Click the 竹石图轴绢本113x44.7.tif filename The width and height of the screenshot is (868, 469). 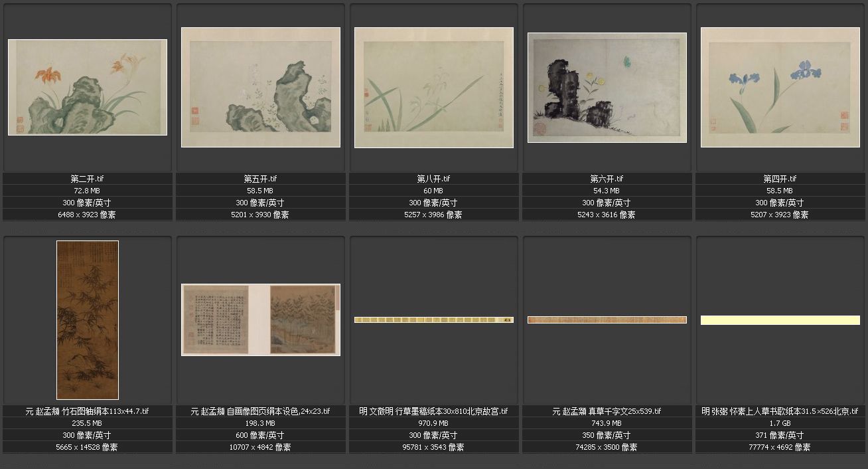(x=88, y=411)
